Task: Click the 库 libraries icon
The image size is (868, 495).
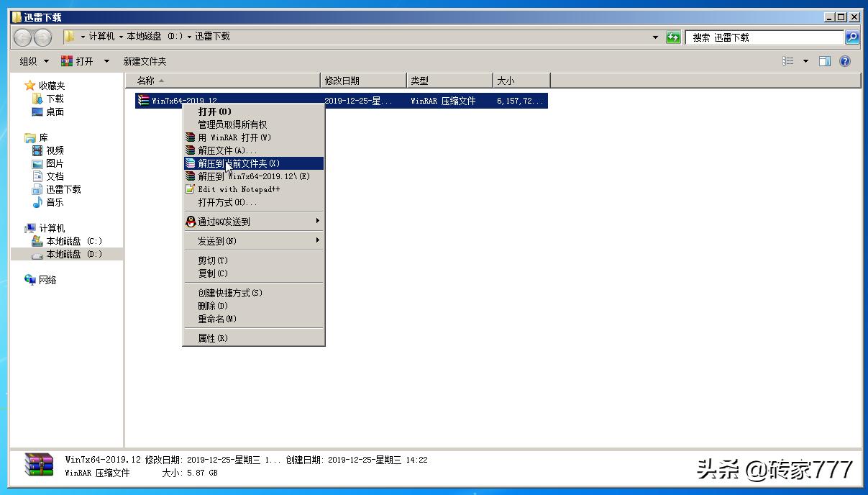Action: (x=29, y=137)
